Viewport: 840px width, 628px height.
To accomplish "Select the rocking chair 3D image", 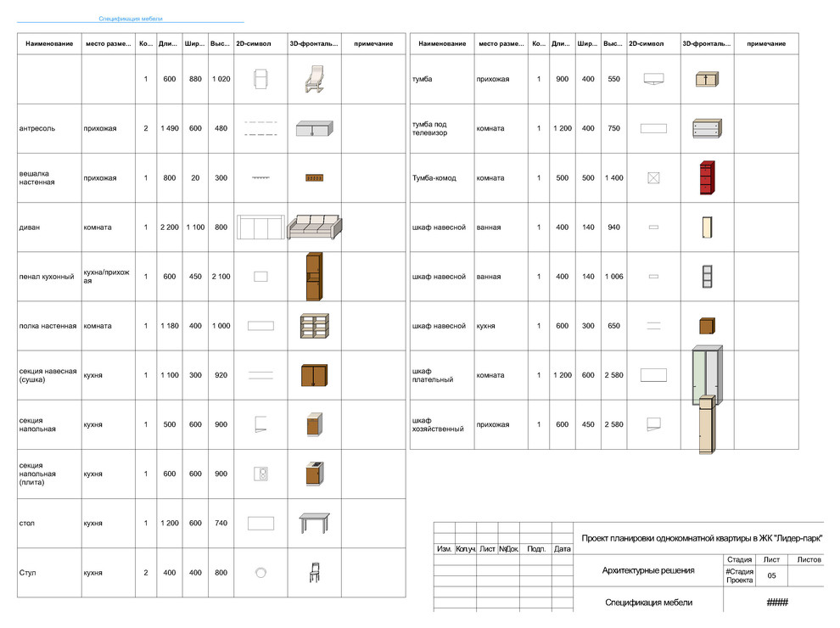I will coord(314,79).
